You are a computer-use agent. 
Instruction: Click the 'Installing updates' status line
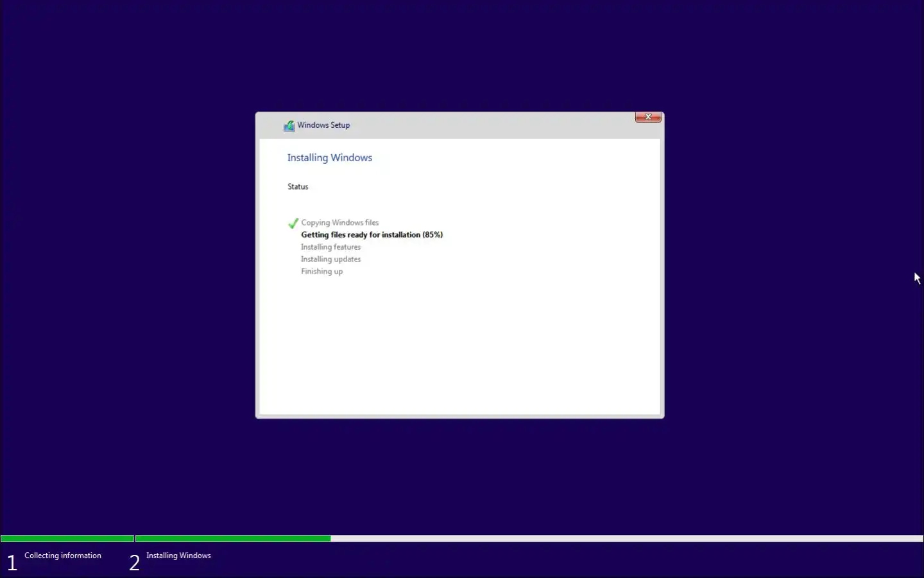(331, 259)
